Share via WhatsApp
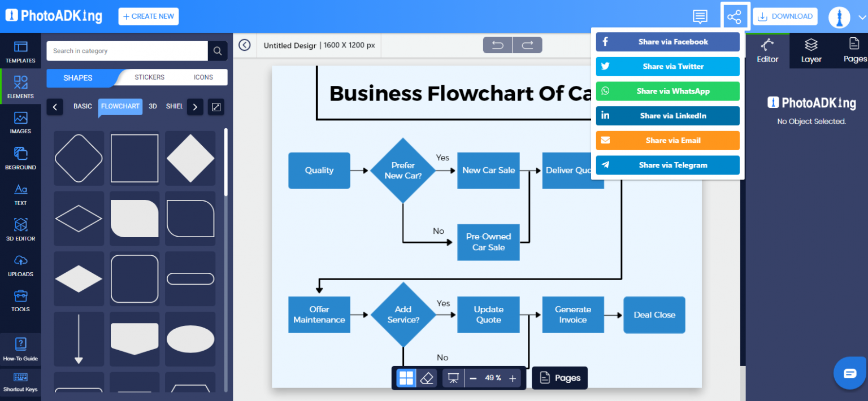Image resolution: width=868 pixels, height=401 pixels. (667, 91)
